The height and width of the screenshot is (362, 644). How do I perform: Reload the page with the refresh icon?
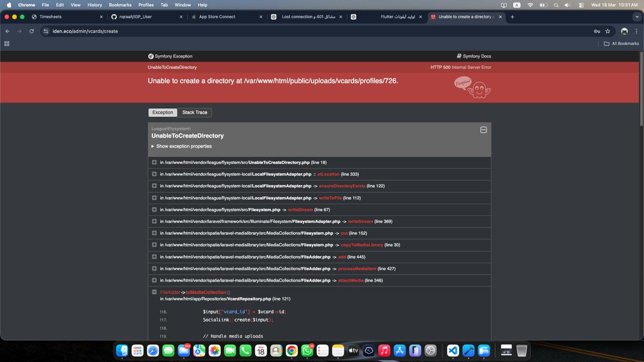click(31, 31)
